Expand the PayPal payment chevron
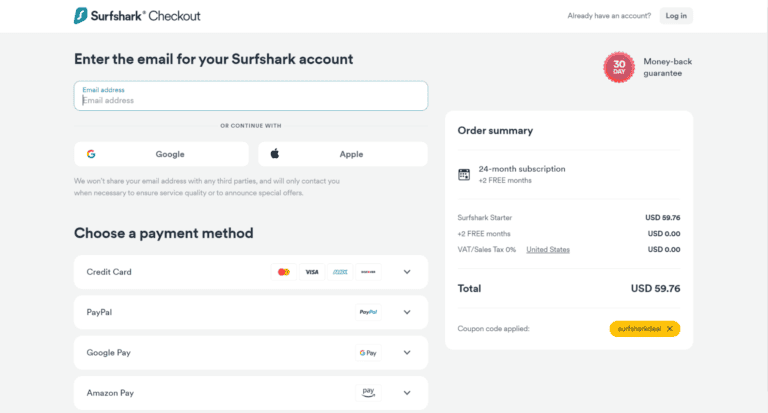Image resolution: width=768 pixels, height=413 pixels. 407,312
